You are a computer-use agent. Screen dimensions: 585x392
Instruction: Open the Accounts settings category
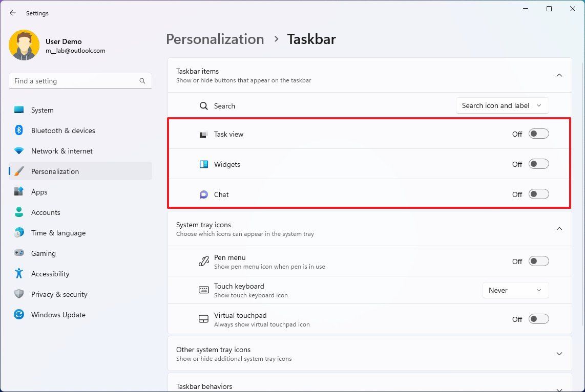tap(46, 212)
